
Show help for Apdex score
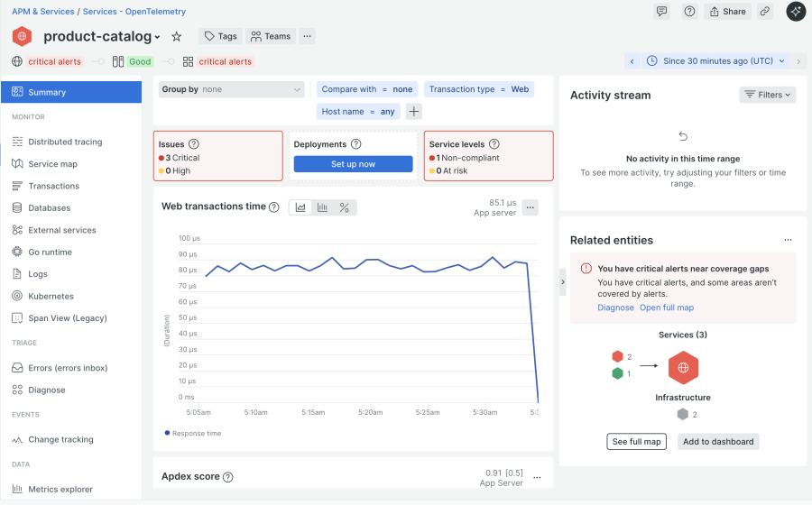tap(228, 477)
